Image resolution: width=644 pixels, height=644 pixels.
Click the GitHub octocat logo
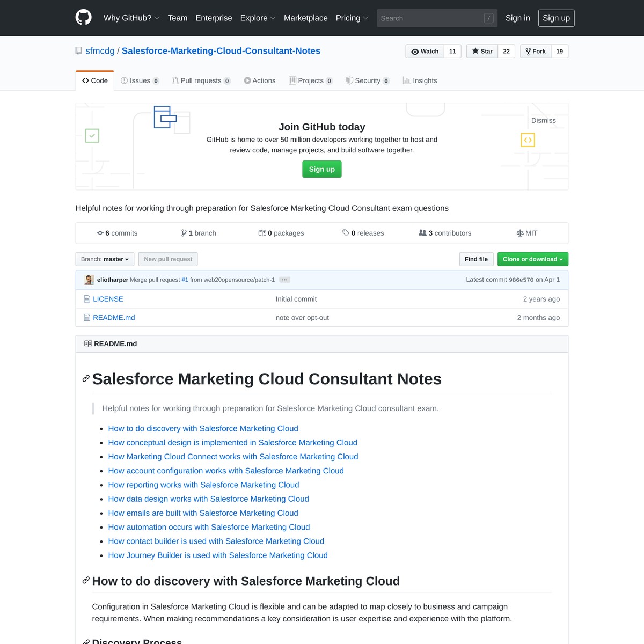[x=83, y=18]
